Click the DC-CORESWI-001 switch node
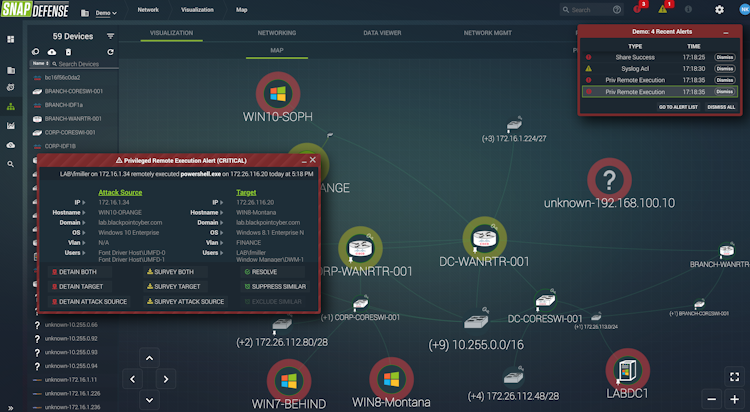750x412 pixels. [545, 300]
